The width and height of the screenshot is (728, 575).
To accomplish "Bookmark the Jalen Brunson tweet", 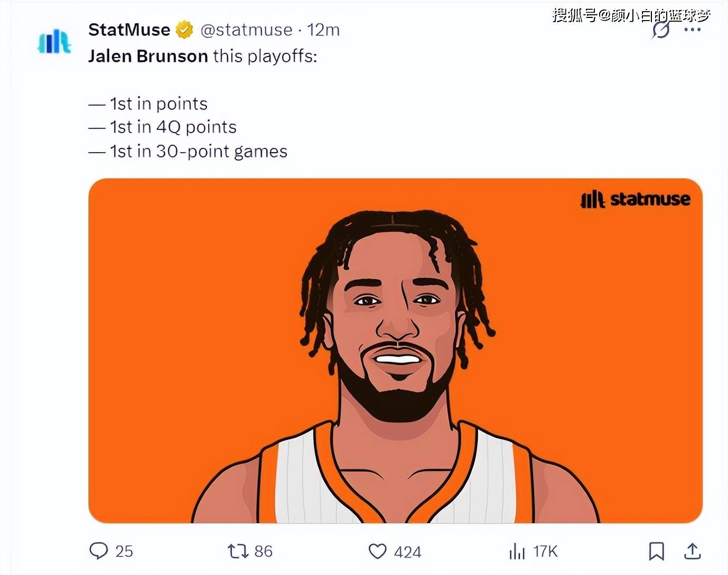I will click(x=656, y=551).
